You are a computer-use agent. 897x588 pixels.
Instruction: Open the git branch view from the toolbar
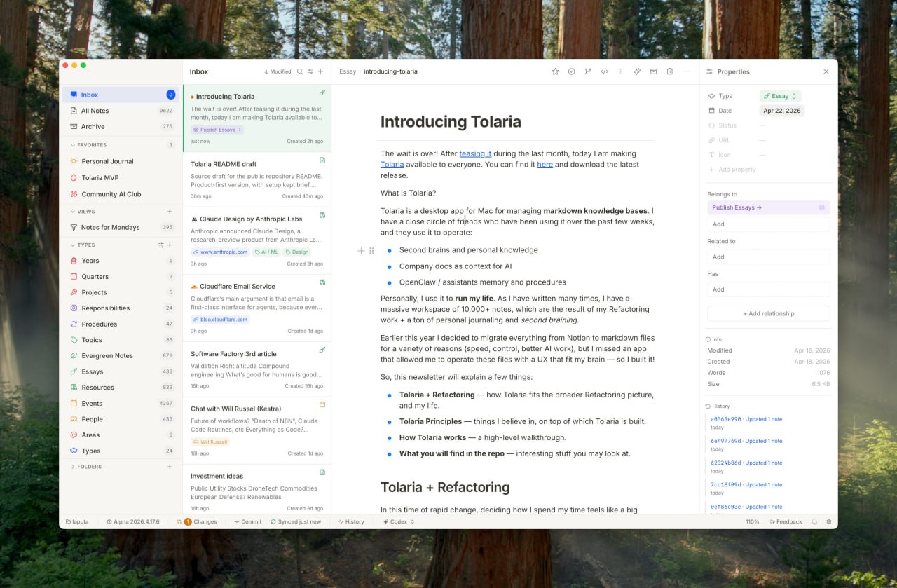tap(589, 71)
